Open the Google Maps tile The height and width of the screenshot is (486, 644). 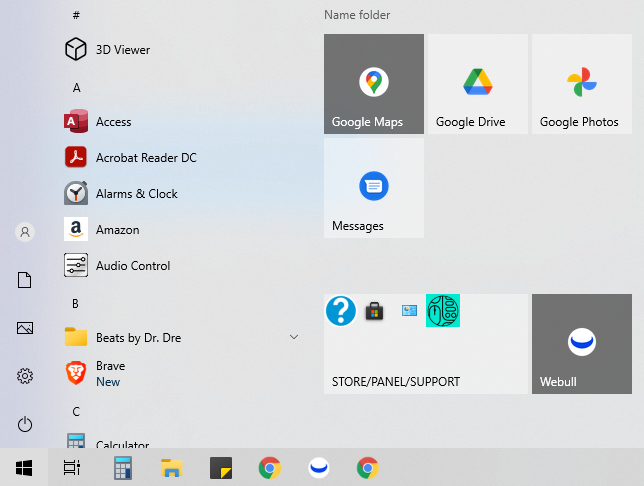(x=374, y=84)
